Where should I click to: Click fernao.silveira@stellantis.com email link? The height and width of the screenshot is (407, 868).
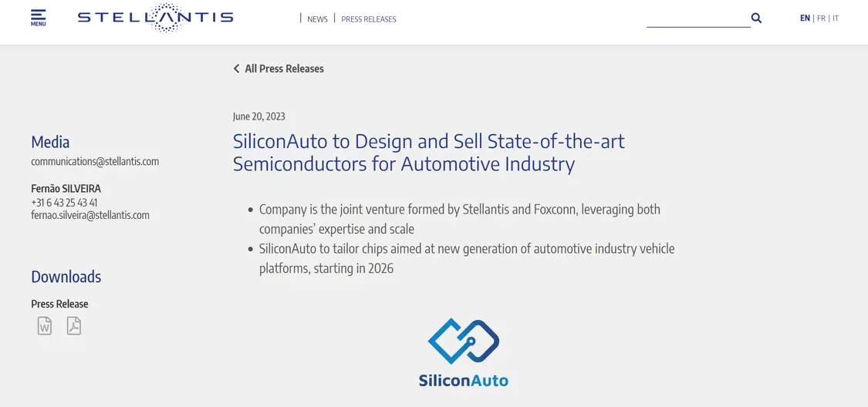(x=90, y=215)
